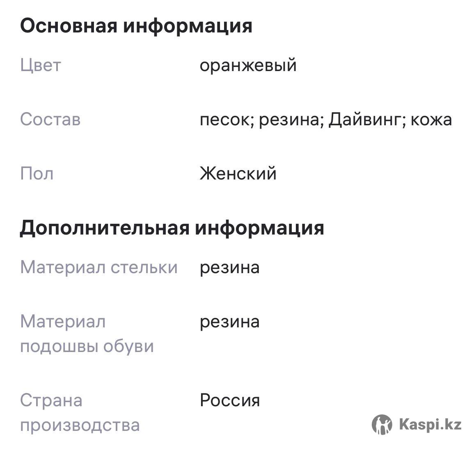Select the 'Основная информация' heading

click(136, 26)
